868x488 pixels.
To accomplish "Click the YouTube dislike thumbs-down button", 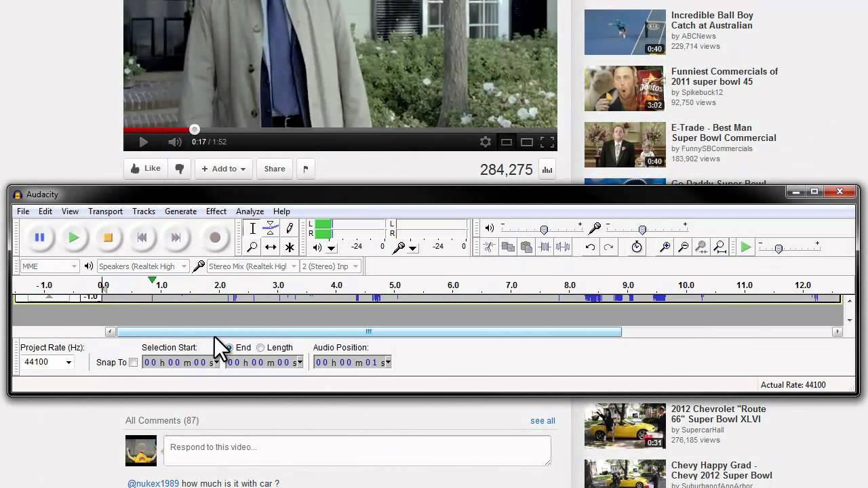I will pyautogui.click(x=179, y=169).
